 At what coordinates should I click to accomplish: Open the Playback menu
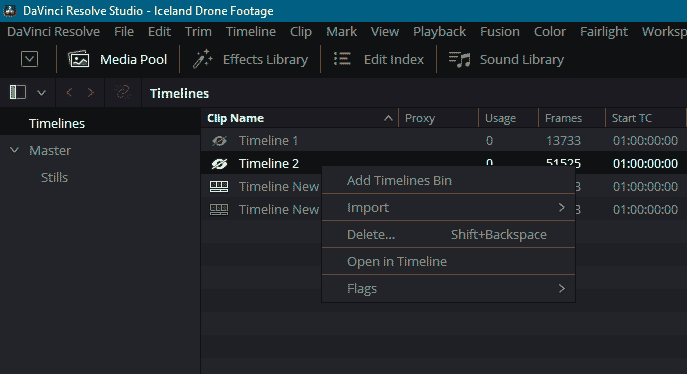tap(439, 32)
